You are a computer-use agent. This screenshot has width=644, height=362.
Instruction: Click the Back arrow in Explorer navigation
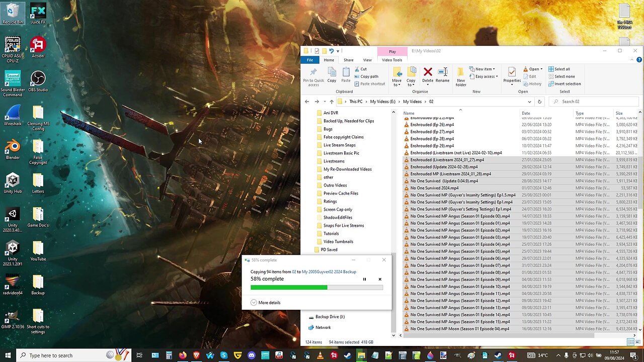tap(307, 102)
